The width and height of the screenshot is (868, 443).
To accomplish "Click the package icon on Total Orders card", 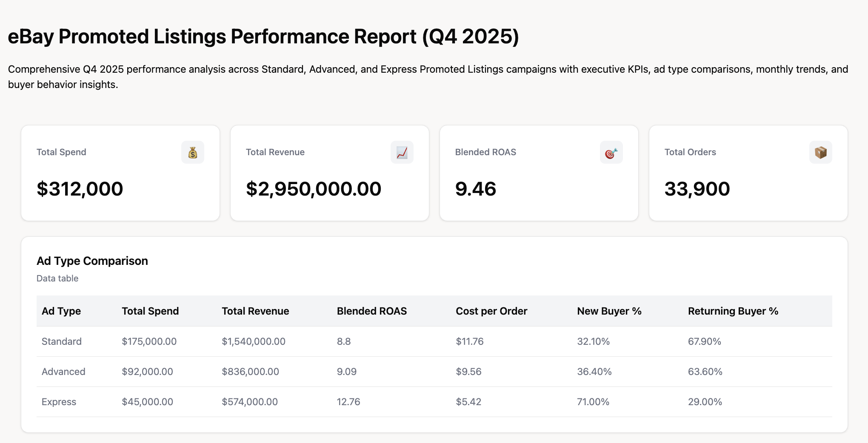I will click(x=820, y=152).
